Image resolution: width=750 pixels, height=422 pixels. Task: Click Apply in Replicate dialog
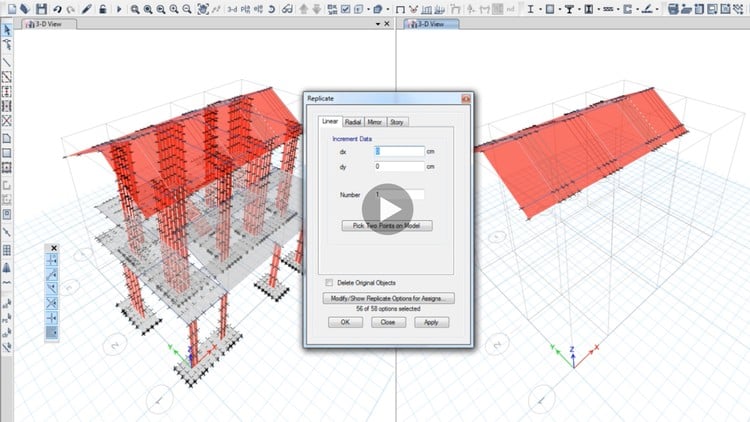(x=431, y=322)
